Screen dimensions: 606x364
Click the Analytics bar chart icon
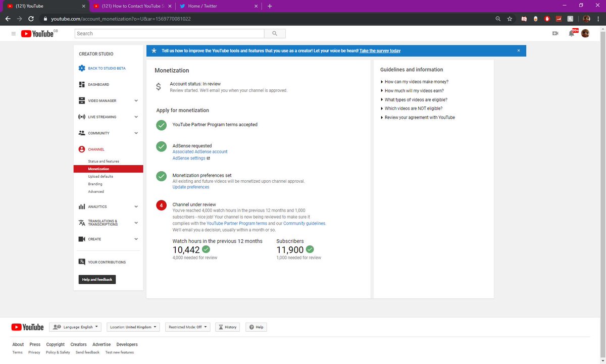point(82,206)
